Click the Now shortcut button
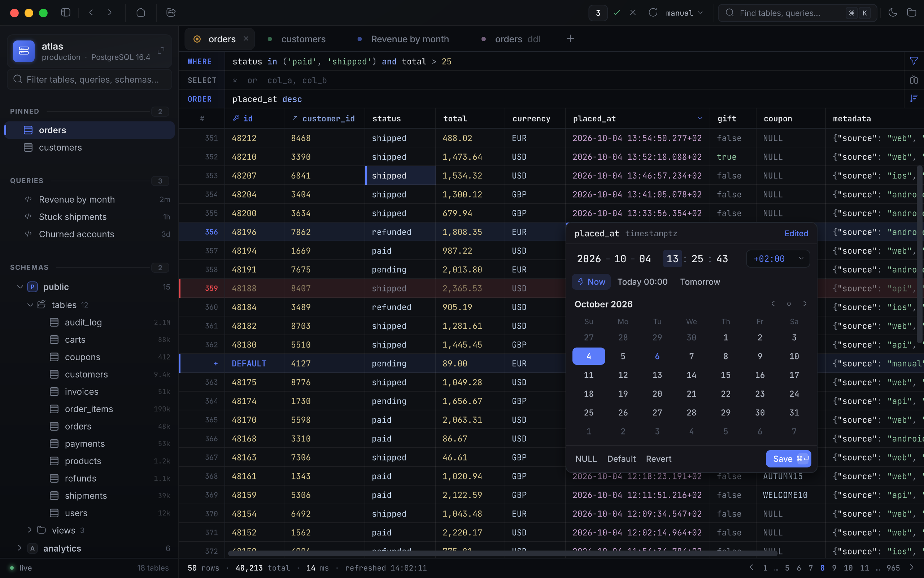Viewport: 924px width, 578px height. (591, 282)
